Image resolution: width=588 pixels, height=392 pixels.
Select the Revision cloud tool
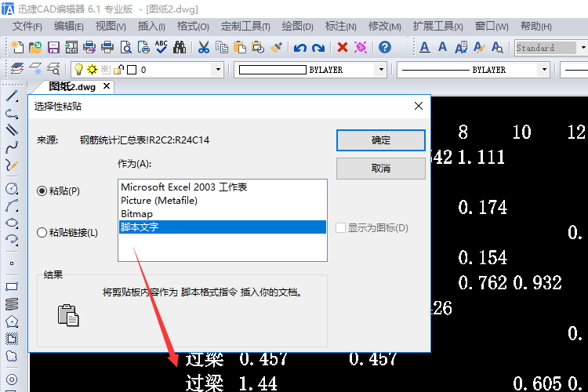[x=12, y=356]
